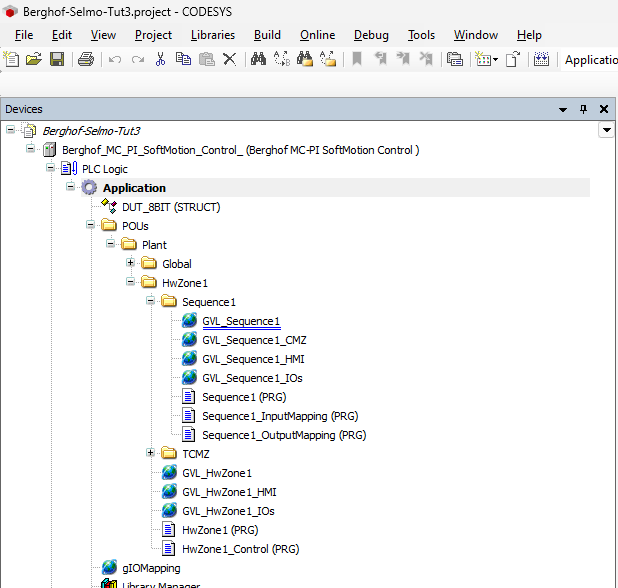The height and width of the screenshot is (588, 618).
Task: Redo the last action
Action: 138,60
